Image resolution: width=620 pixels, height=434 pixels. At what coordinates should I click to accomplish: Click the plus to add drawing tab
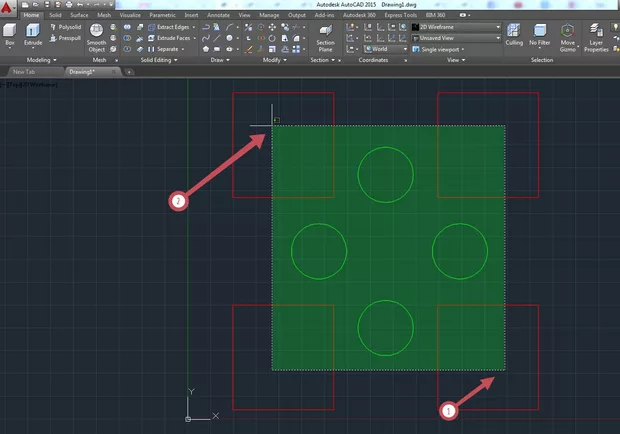pyautogui.click(x=129, y=72)
